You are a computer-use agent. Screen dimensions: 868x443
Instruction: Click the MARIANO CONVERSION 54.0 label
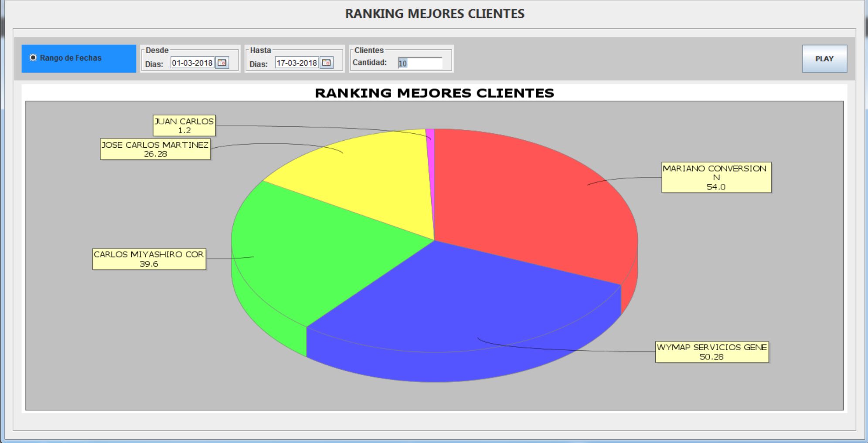[x=716, y=177]
